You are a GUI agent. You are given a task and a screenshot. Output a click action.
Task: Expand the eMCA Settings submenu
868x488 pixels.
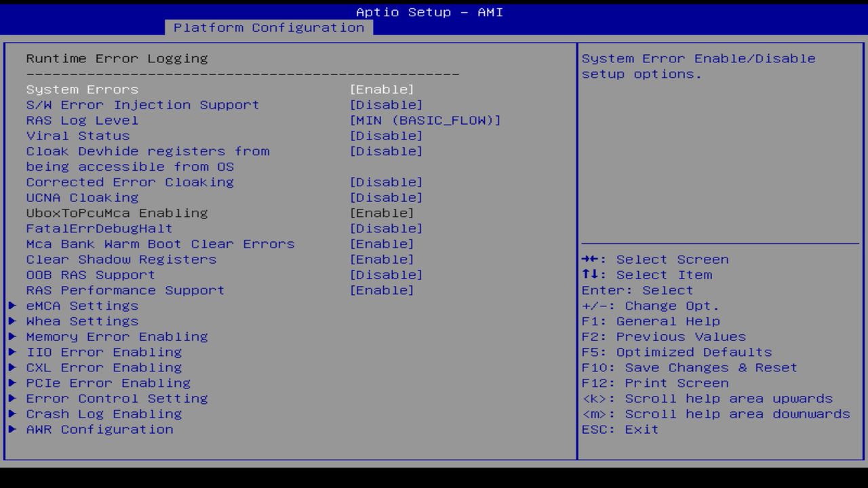[83, 306]
